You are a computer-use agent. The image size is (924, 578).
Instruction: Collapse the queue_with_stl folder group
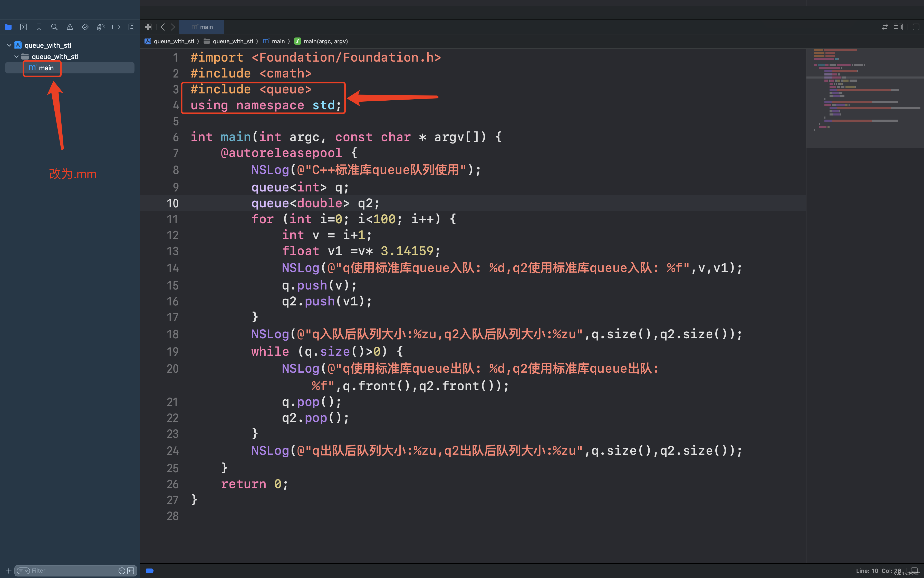click(x=16, y=56)
